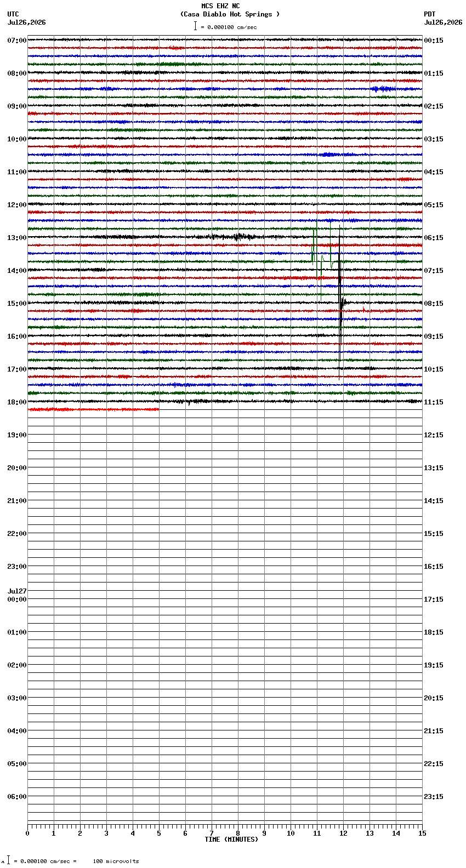
Task: Click the 08:15 PDT time label
Action: pos(434,304)
